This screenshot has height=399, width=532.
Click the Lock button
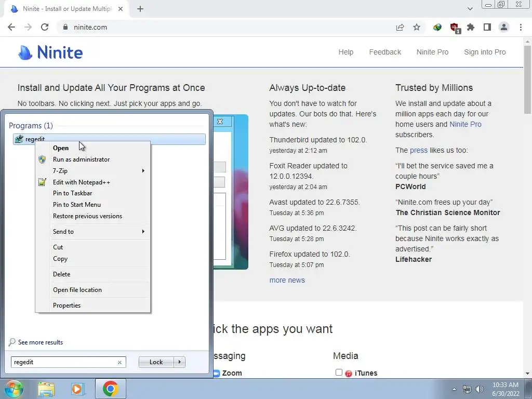(x=156, y=362)
